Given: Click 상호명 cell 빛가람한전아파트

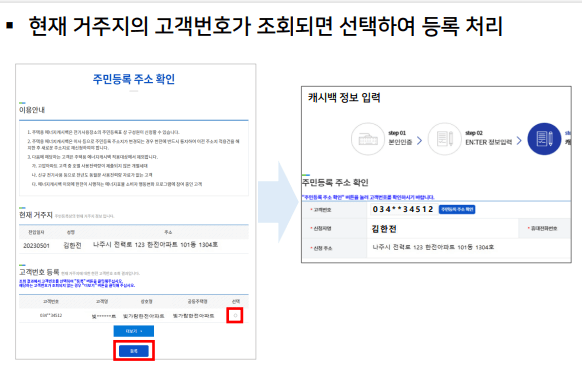Looking at the screenshot, I should point(143,316).
